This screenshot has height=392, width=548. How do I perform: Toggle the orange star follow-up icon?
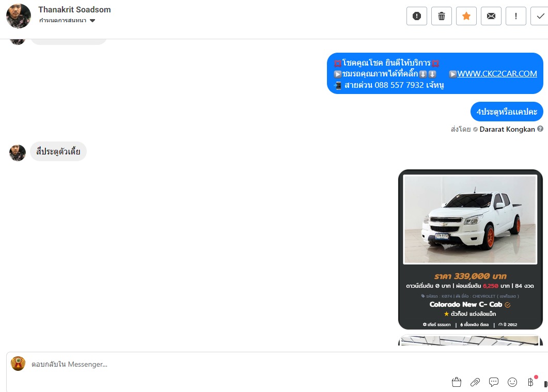tap(466, 16)
